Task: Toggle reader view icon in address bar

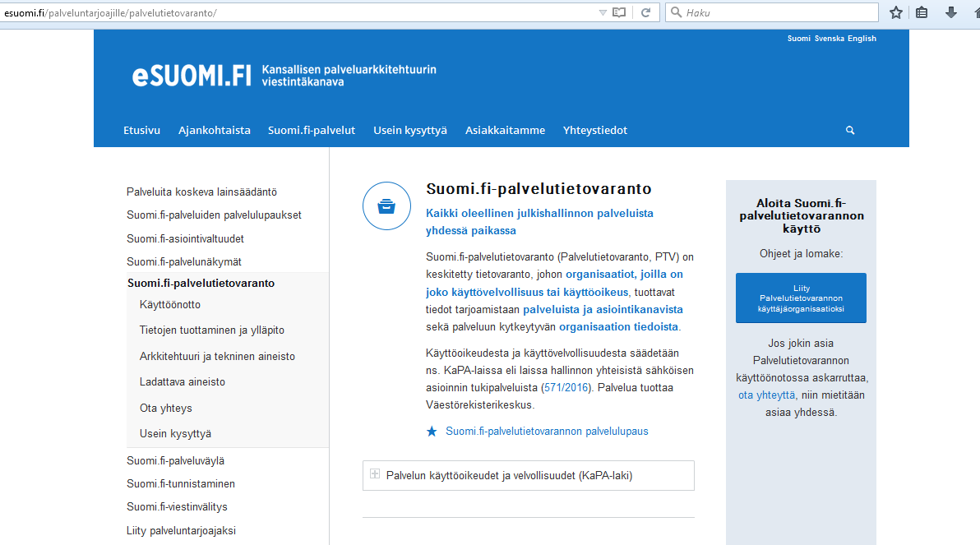Action: pyautogui.click(x=619, y=12)
